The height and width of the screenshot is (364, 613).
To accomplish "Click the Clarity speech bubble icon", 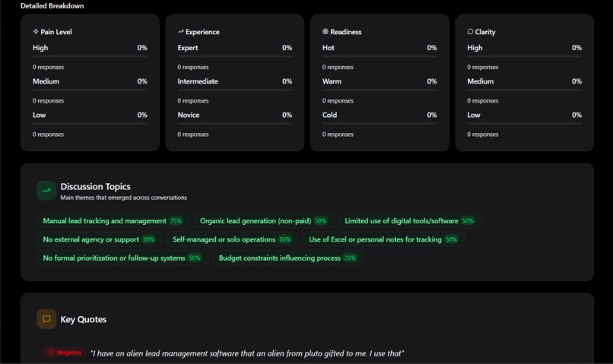I will click(470, 32).
